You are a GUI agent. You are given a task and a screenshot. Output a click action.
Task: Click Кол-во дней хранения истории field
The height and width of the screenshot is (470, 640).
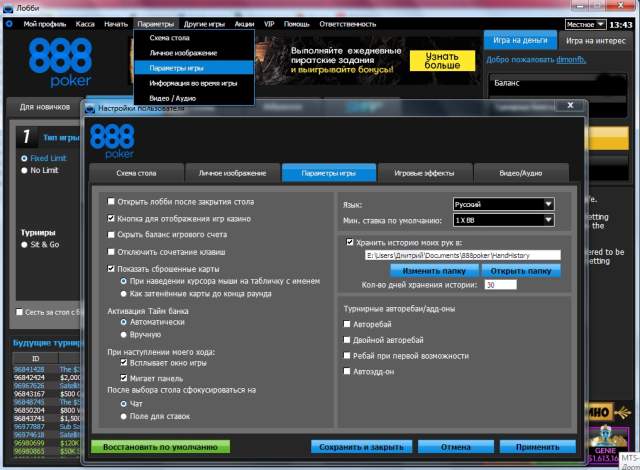(500, 285)
